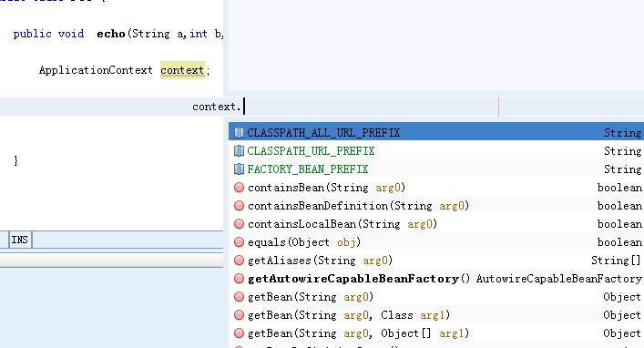Click the method icon beside equals(Object obj)

239,242
